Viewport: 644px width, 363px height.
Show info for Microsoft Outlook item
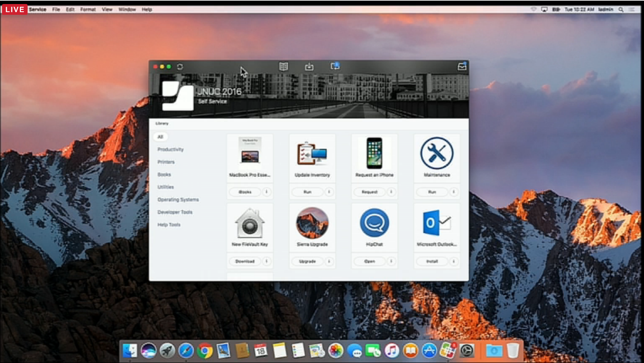pos(454,261)
